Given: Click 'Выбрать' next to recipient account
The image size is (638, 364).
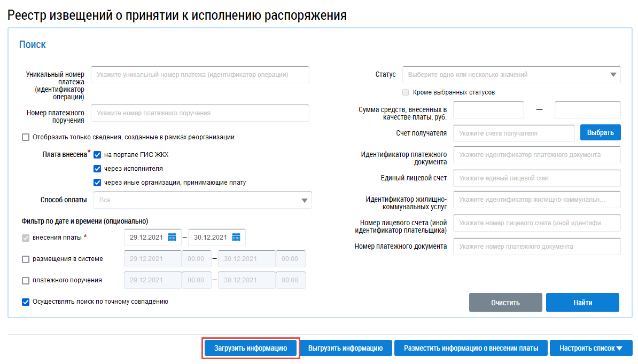Looking at the screenshot, I should tap(600, 133).
